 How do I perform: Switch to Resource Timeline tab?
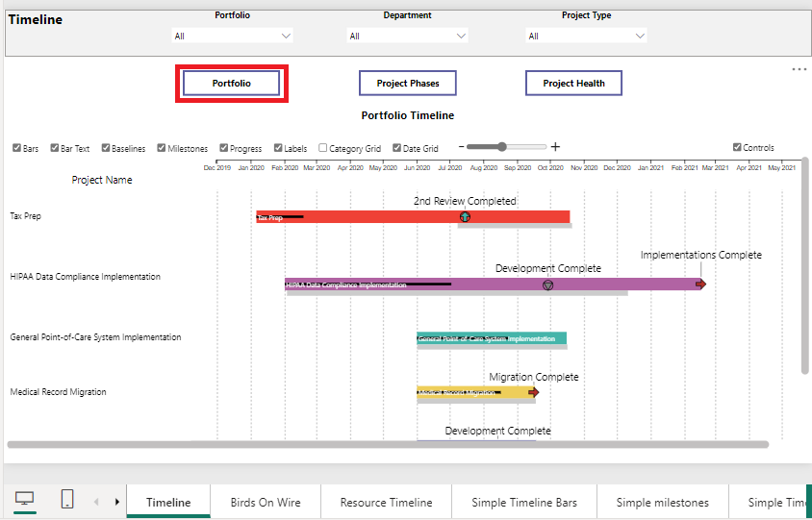(x=387, y=502)
